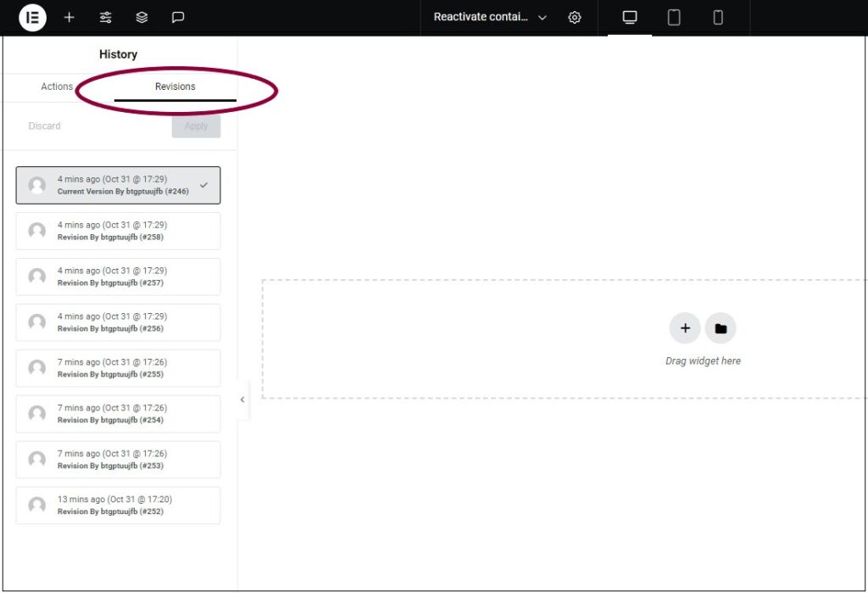Screen dimensions: 868x593
Task: Expand revision #255 entry details
Action: pos(118,367)
